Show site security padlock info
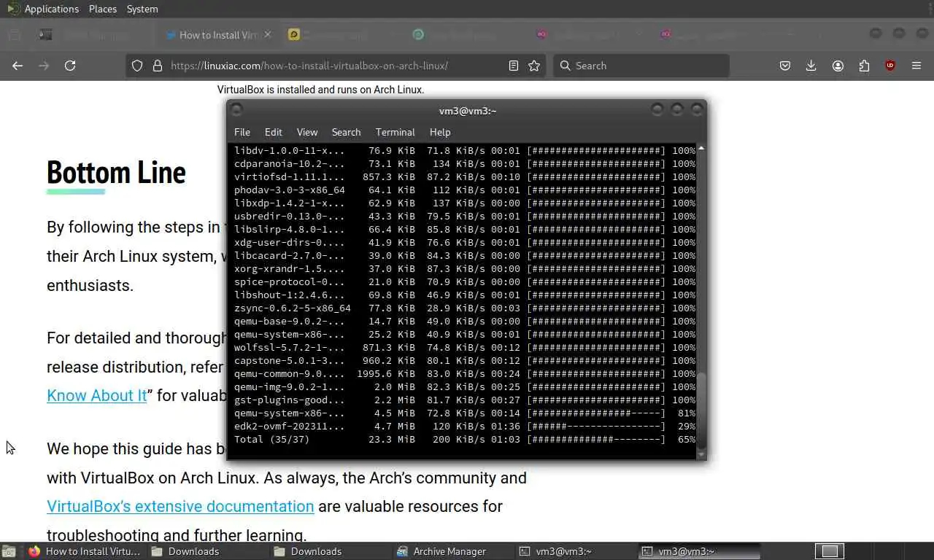 point(157,66)
